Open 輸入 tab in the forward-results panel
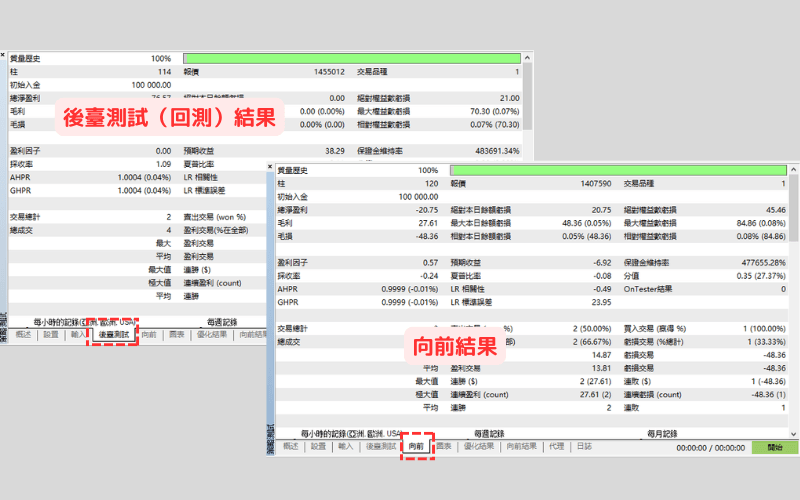The width and height of the screenshot is (800, 500). 345,446
